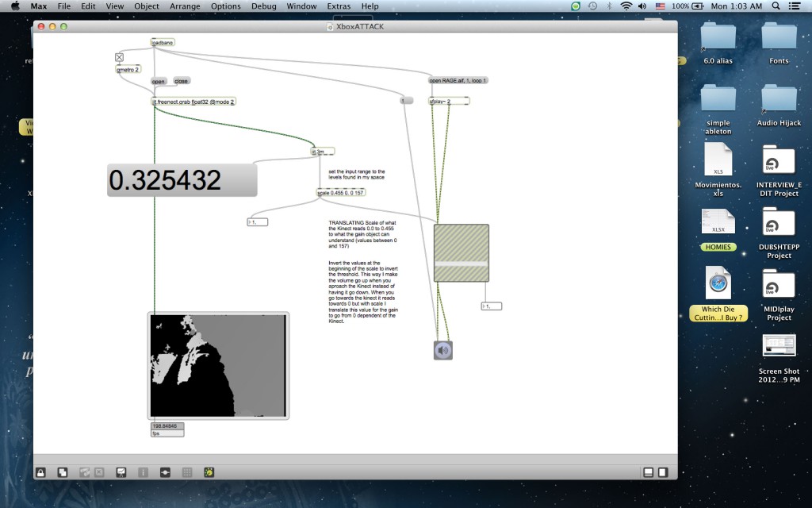This screenshot has width=812, height=508.
Task: Open the Object menu
Action: point(146,6)
